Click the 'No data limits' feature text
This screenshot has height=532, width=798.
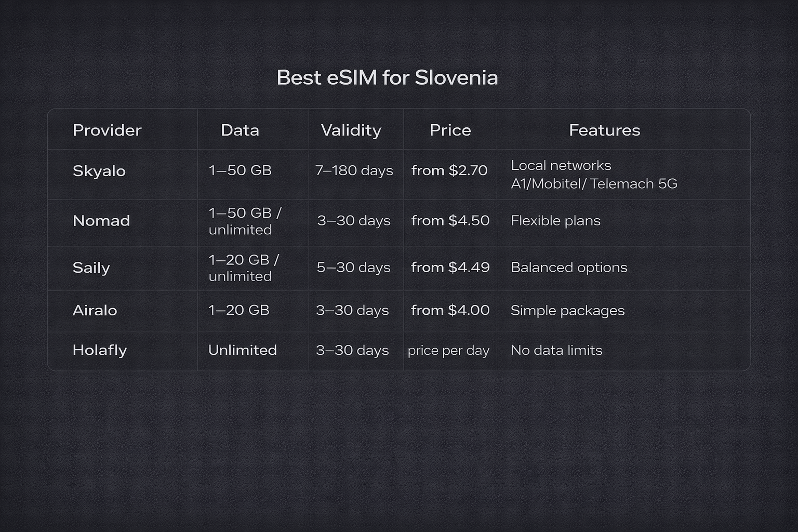[556, 350]
